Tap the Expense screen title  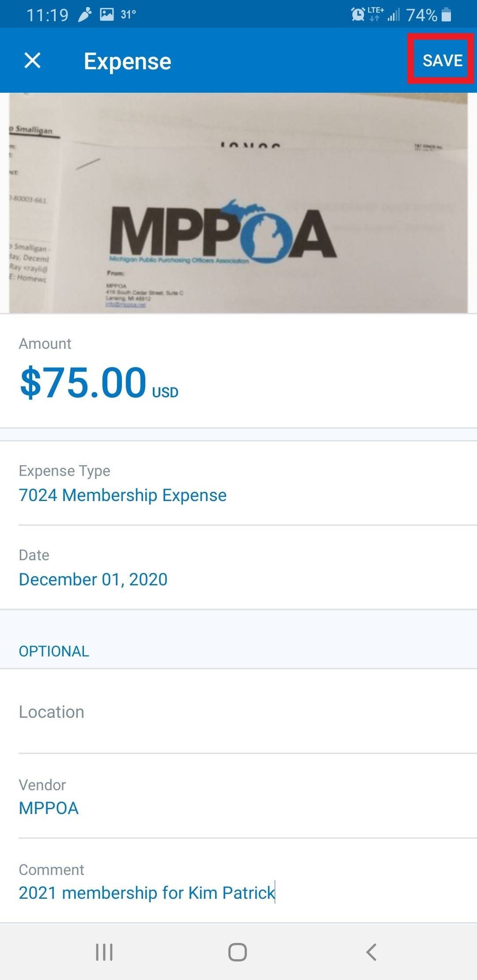128,61
